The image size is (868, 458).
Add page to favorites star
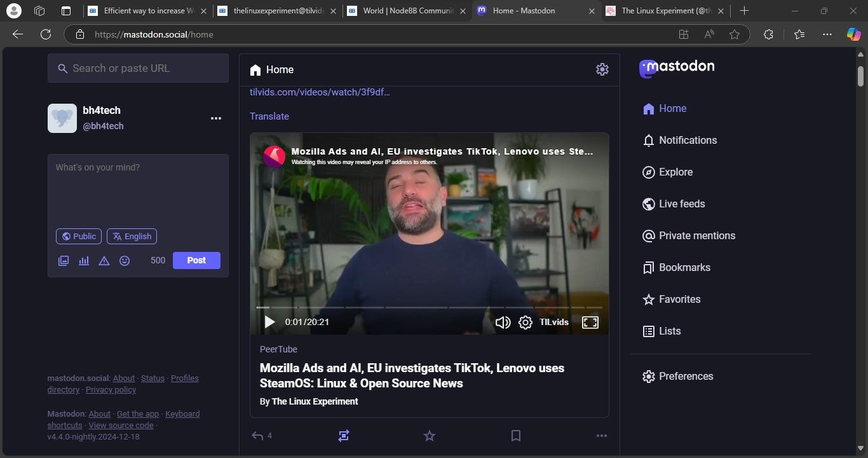(x=735, y=34)
